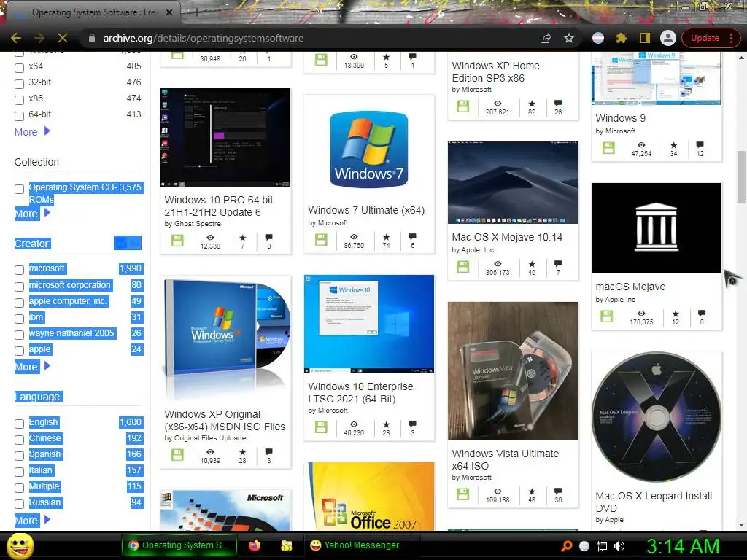This screenshot has height=560, width=747.
Task: Expand More under 64-bit topics
Action: coord(32,132)
